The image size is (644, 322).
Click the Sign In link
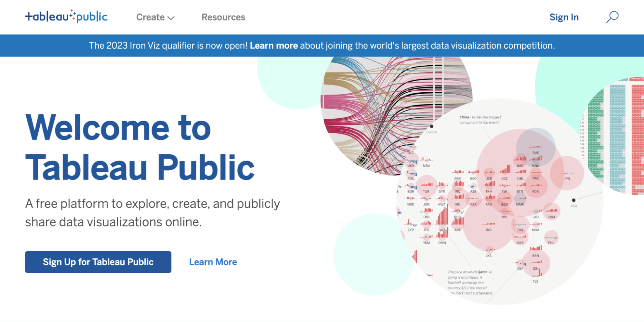pos(564,17)
